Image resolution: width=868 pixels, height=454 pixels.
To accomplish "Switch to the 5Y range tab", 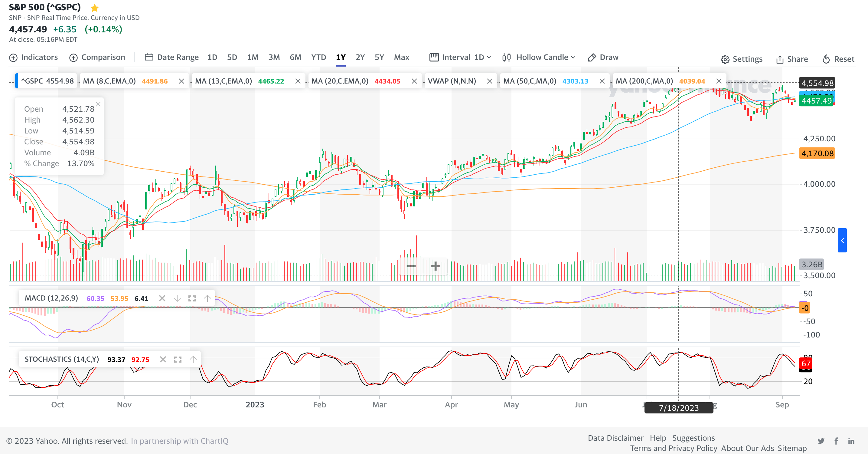I will [x=379, y=57].
